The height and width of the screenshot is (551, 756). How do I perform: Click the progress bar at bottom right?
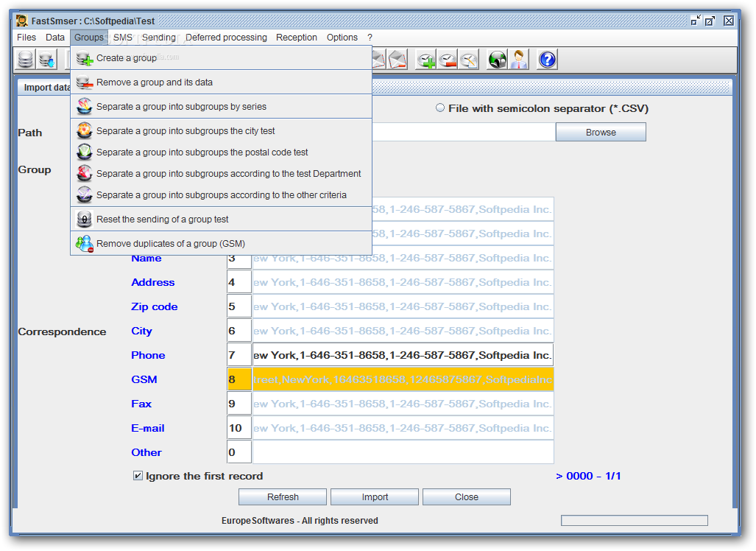click(x=634, y=520)
